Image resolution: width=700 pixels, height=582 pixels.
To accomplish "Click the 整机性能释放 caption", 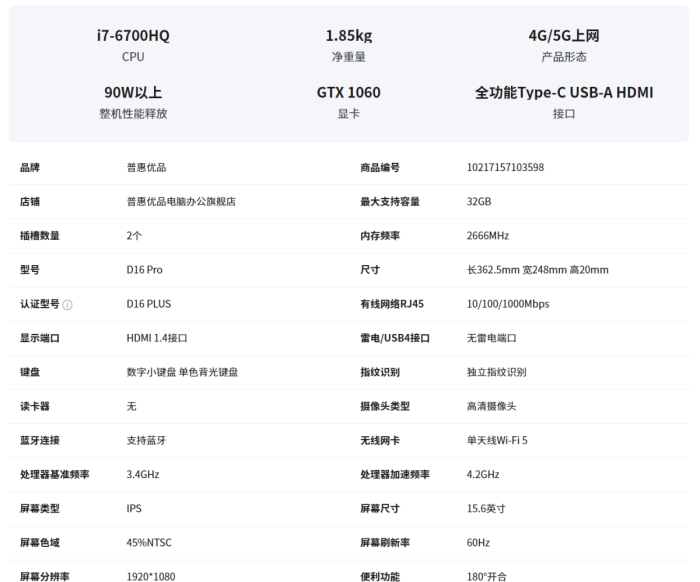I will click(133, 114).
